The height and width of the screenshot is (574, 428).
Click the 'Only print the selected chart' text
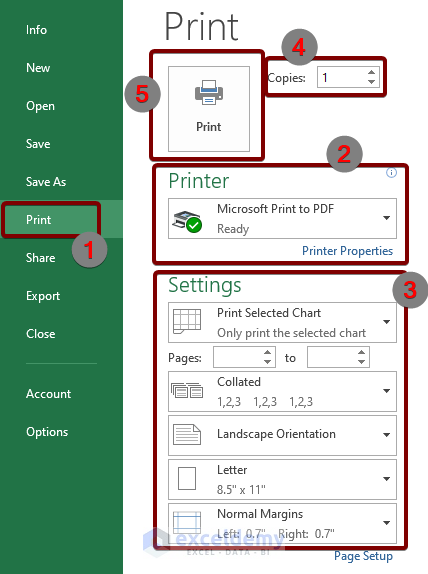click(291, 333)
